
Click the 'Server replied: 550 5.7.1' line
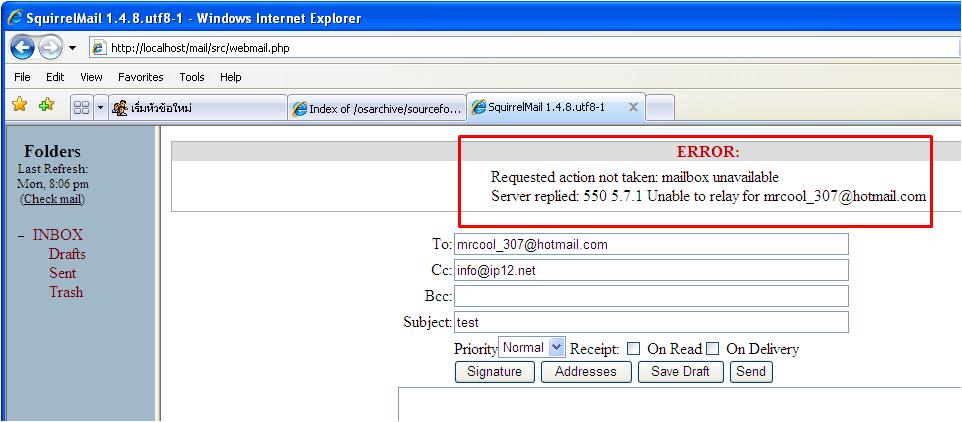click(709, 196)
